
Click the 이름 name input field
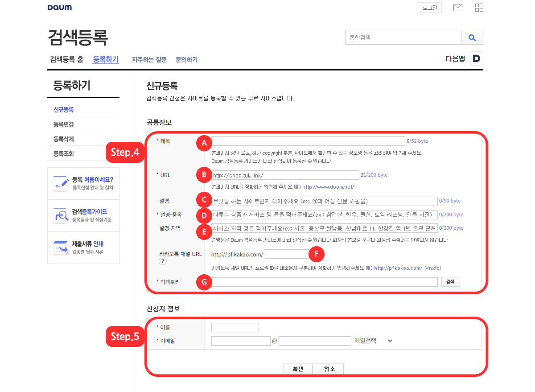click(x=235, y=327)
